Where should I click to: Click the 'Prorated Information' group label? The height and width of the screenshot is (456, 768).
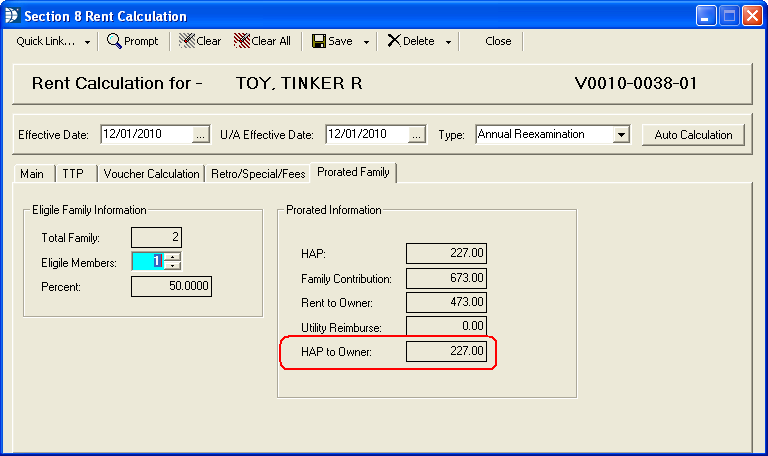pyautogui.click(x=334, y=210)
